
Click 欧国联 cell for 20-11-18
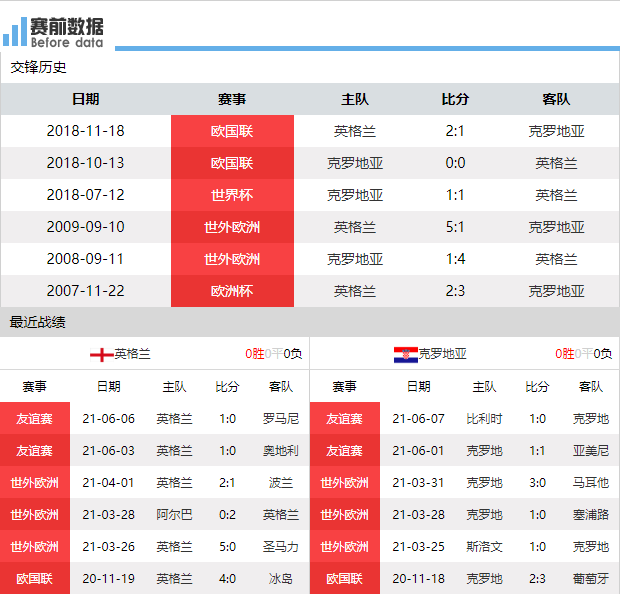[x=345, y=578]
